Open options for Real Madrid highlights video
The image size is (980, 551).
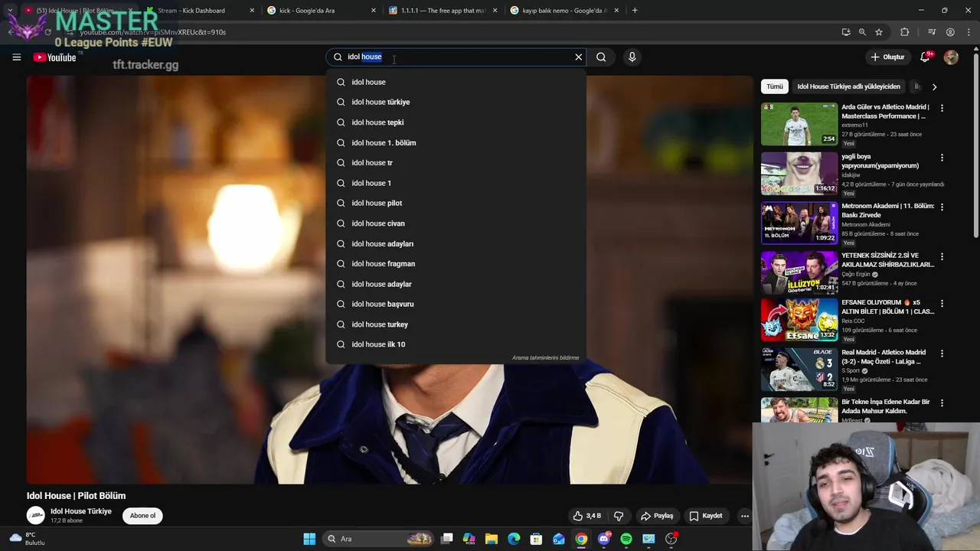(x=942, y=354)
